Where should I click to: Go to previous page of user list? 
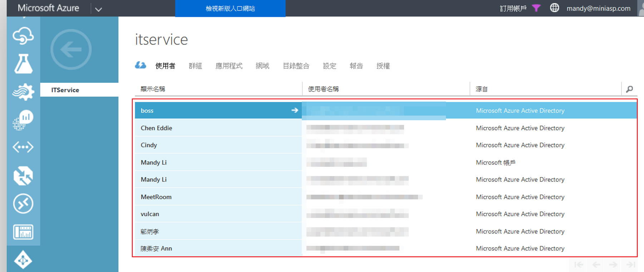(x=596, y=264)
